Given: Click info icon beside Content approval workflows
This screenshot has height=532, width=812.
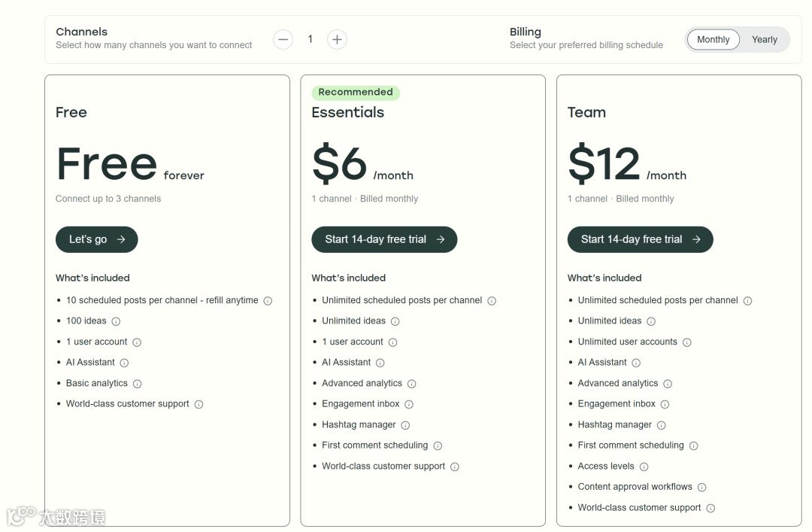Looking at the screenshot, I should (x=701, y=487).
